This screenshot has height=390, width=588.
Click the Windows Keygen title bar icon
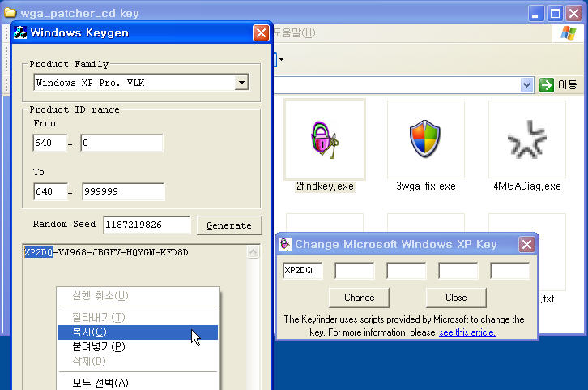[x=20, y=32]
